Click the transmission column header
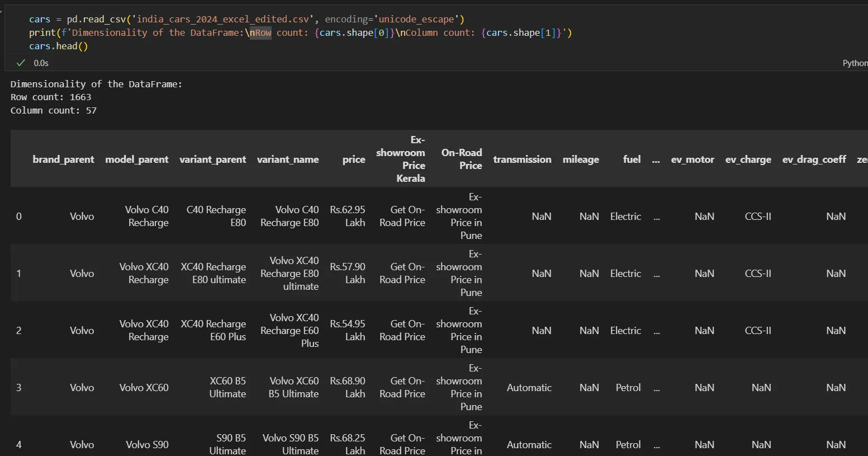 tap(522, 159)
